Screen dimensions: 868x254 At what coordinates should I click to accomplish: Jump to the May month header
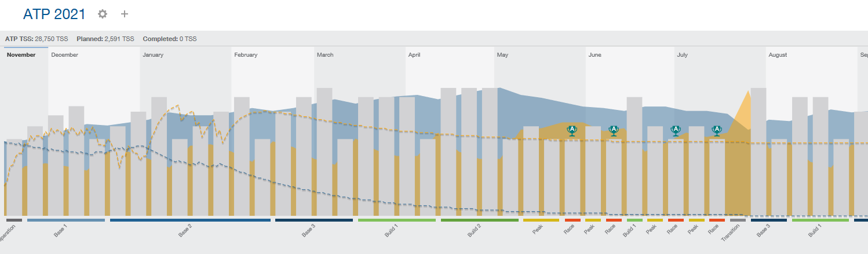[502, 55]
